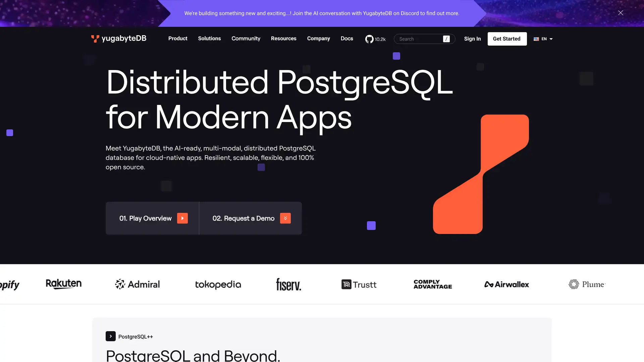644x362 pixels.
Task: Click the Trustt logo
Action: pyautogui.click(x=359, y=285)
